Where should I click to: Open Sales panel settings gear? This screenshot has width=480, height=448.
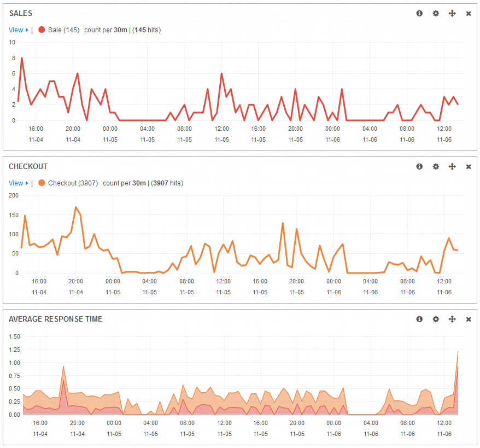(436, 13)
